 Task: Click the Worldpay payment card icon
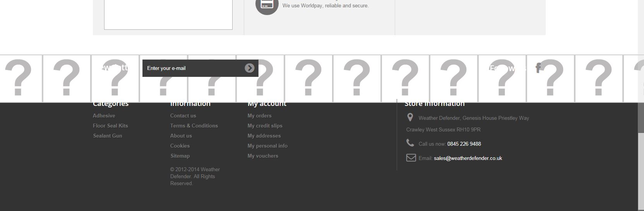267,4
